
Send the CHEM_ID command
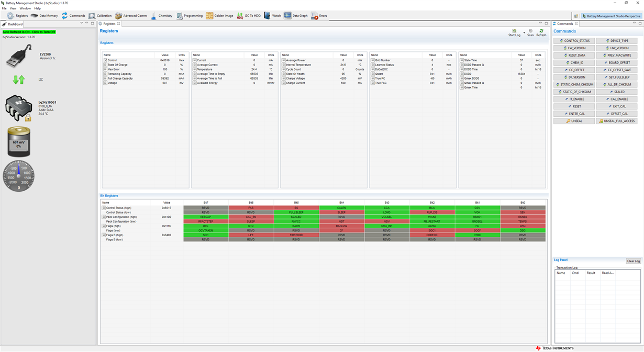[574, 63]
